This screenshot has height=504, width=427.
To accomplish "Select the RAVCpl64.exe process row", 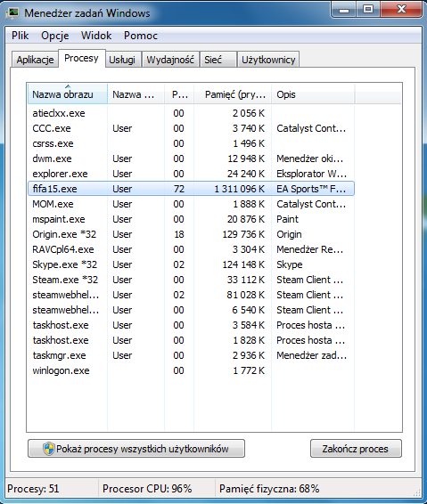I will click(x=191, y=249).
